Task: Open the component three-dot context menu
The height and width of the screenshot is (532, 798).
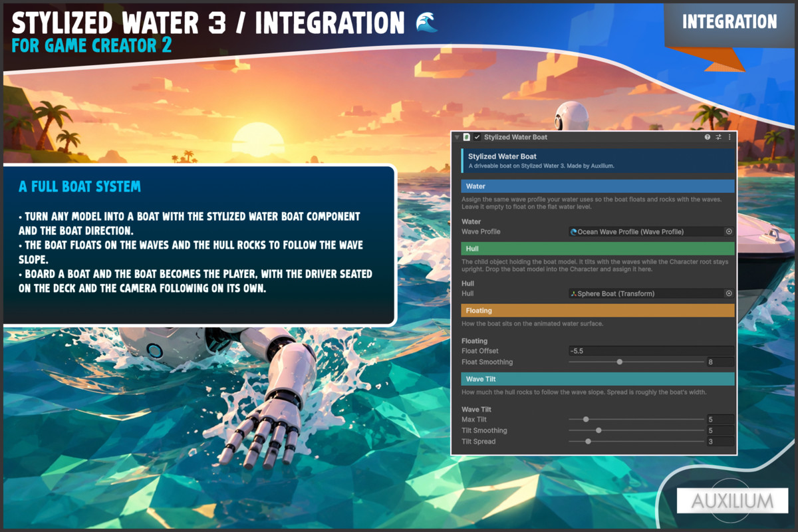Action: click(x=730, y=137)
